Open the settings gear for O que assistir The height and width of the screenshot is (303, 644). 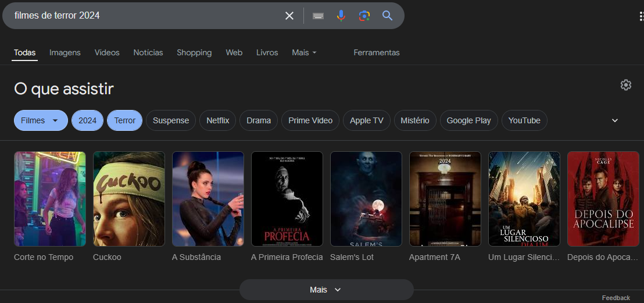coord(625,85)
